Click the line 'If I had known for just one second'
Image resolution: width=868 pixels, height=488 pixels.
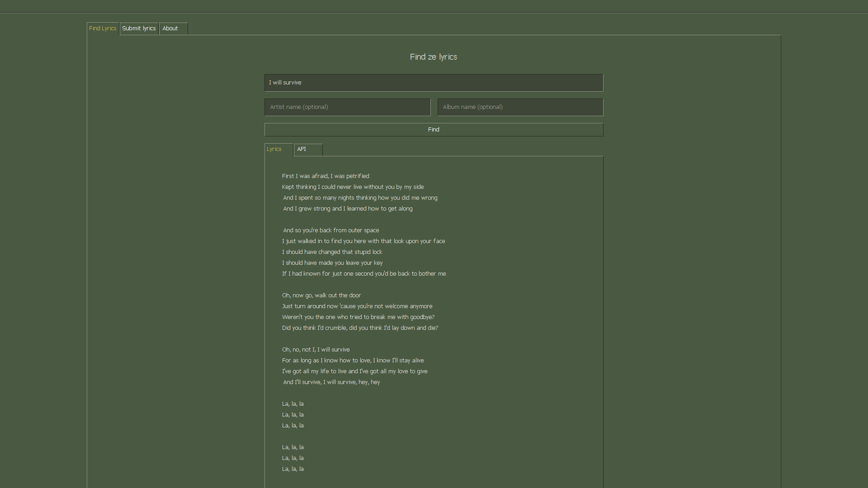(364, 274)
